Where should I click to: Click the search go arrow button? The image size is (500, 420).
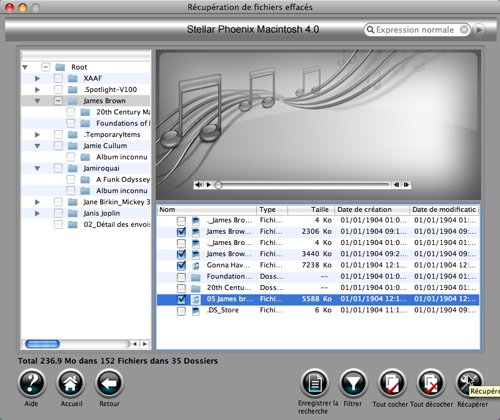point(479,30)
